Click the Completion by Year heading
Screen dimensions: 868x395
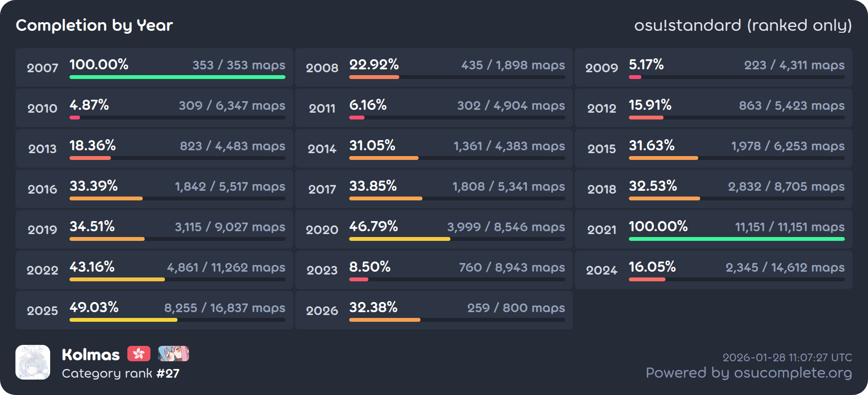[x=95, y=25]
